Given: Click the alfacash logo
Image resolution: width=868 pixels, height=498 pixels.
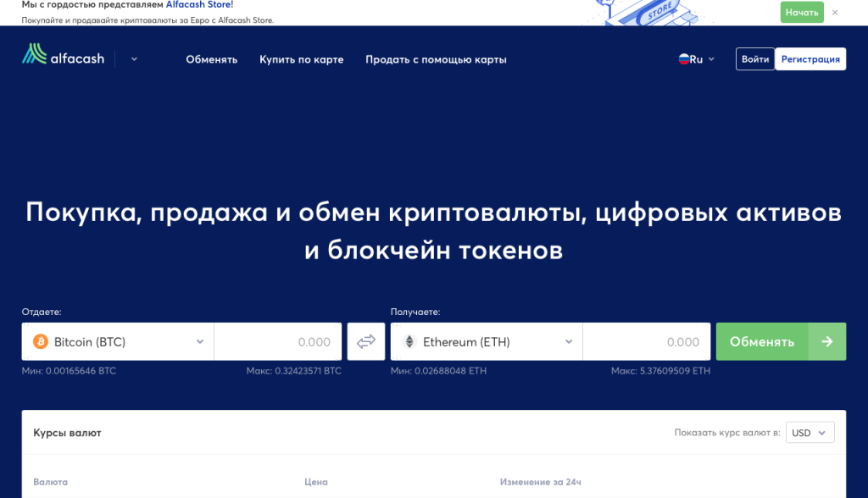Looking at the screenshot, I should (x=63, y=54).
